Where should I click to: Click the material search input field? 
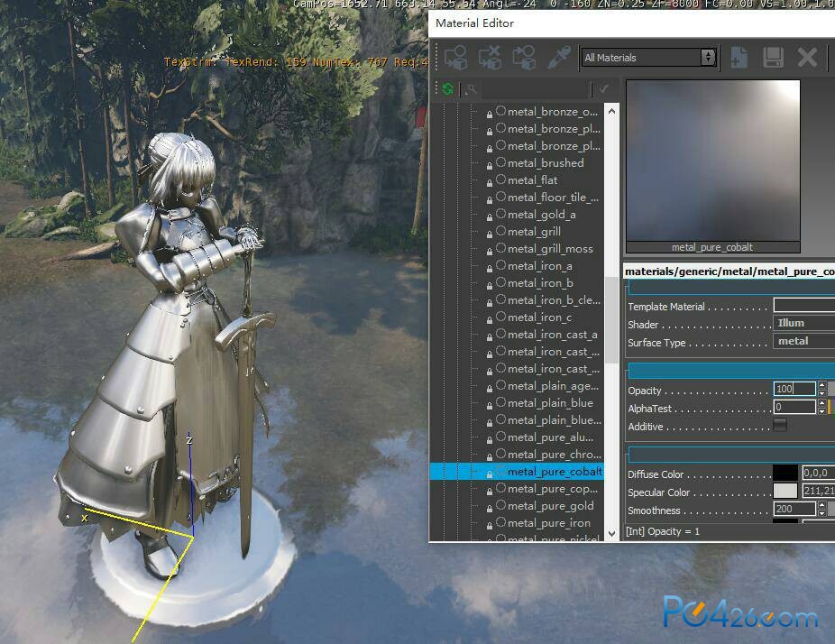pyautogui.click(x=536, y=89)
